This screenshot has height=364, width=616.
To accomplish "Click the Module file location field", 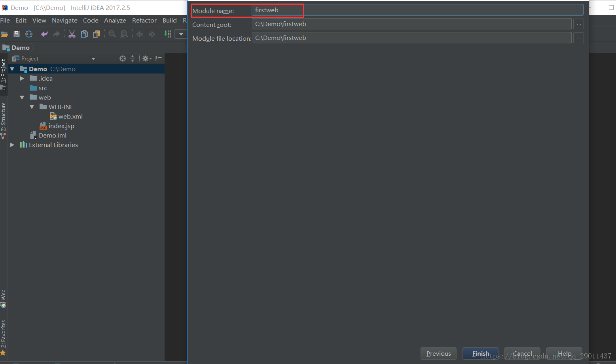I will coord(411,38).
